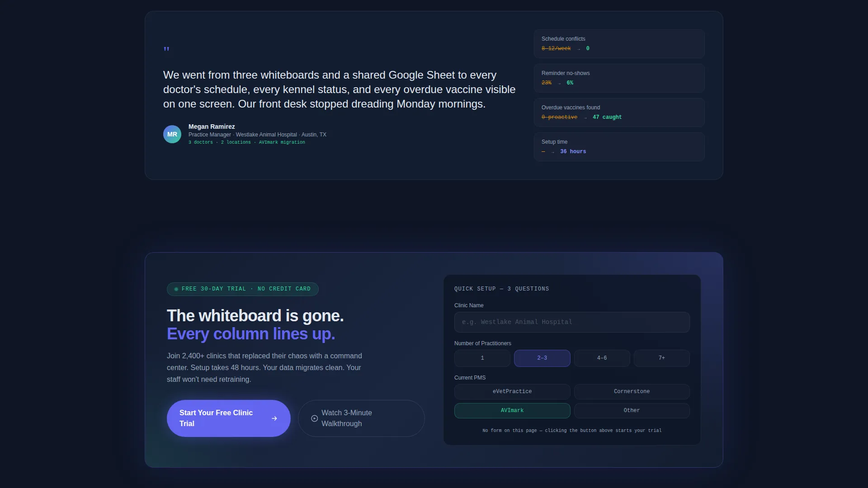Image resolution: width=868 pixels, height=488 pixels.
Task: Click '3 doctors · 2 locations · AVImark migration' text
Action: [x=247, y=142]
